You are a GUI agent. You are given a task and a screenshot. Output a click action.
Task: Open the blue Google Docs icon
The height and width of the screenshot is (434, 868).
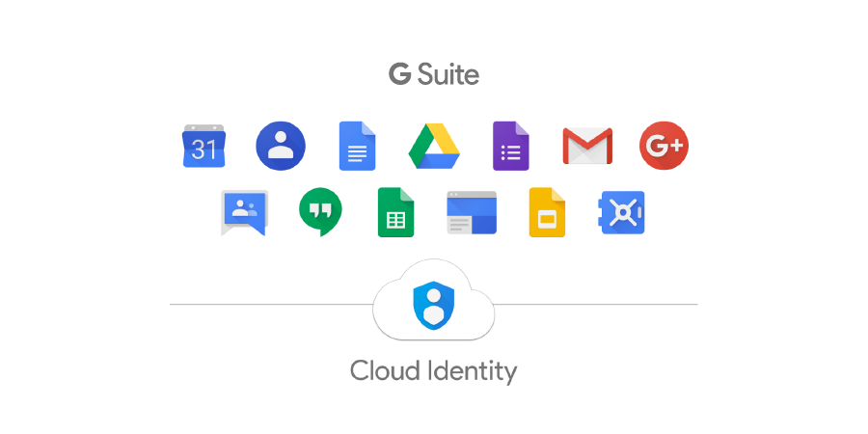coord(357,146)
